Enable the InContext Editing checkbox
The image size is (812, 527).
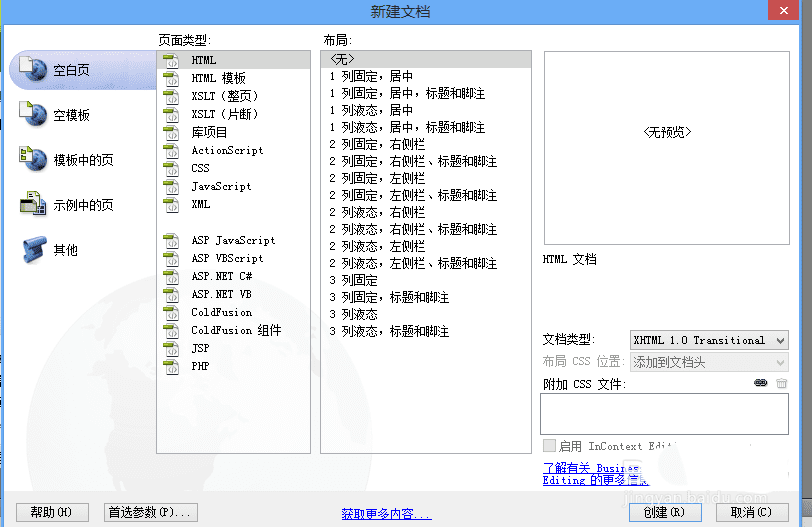point(549,445)
